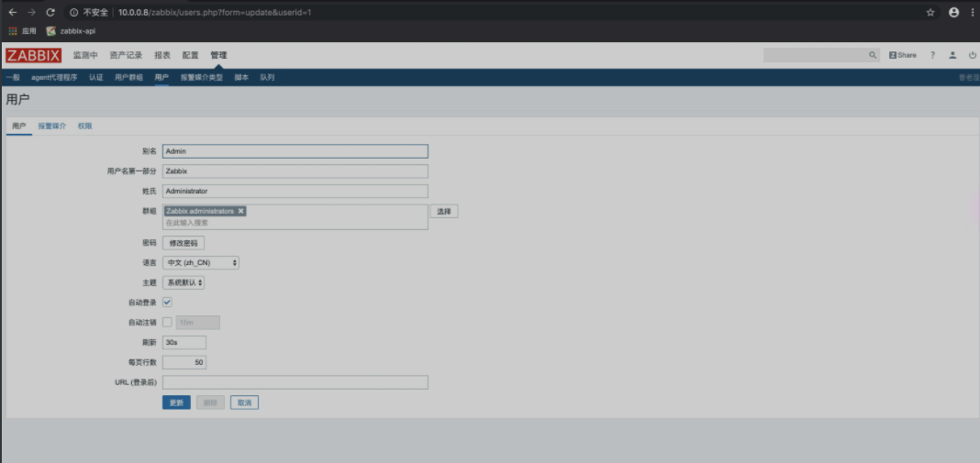This screenshot has height=463, width=980.
Task: Go to agent代理程序 submenu
Action: [x=54, y=78]
